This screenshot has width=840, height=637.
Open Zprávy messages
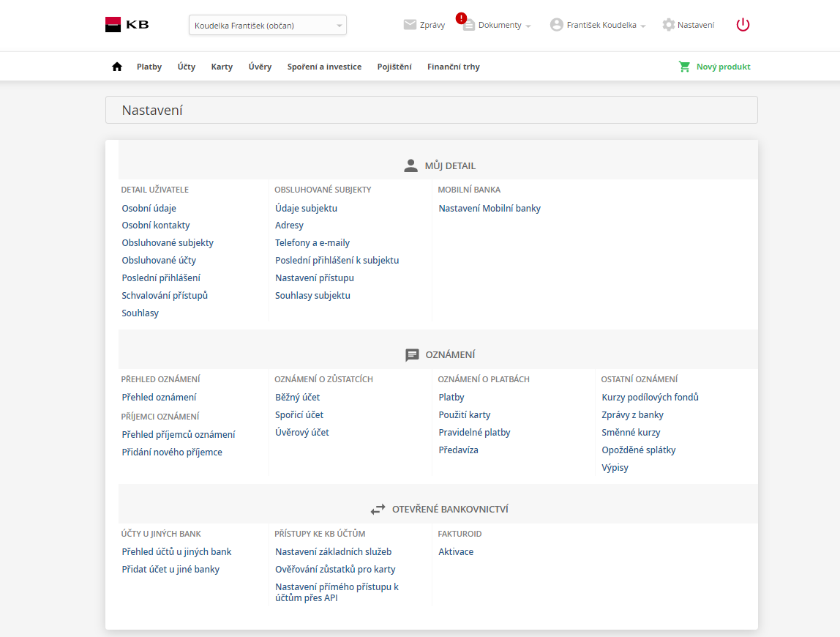pos(432,25)
